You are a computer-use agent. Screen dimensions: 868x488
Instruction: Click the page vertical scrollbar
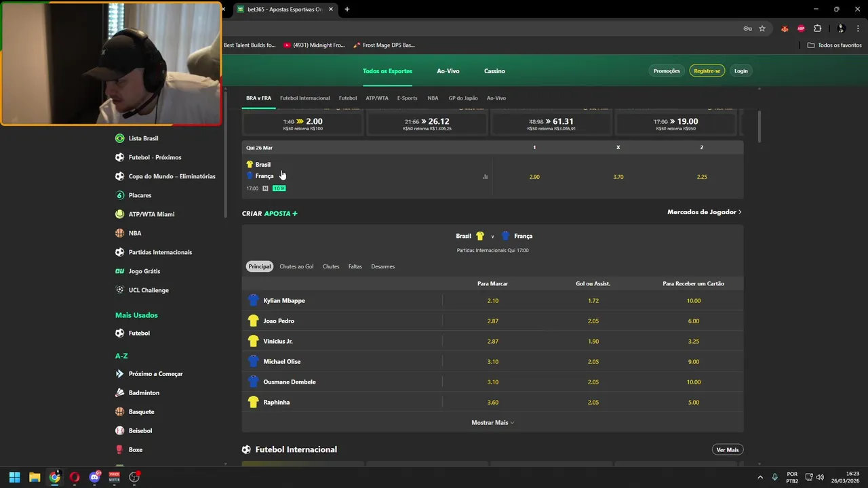tap(758, 126)
